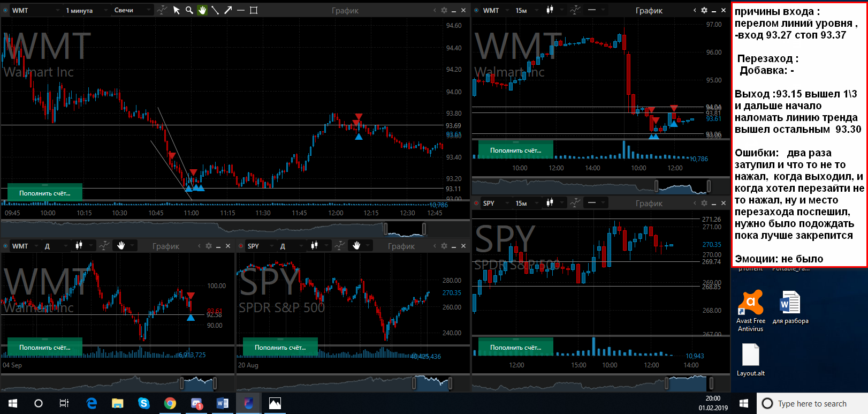Click 'Пополнить счёт...' on WMT daily chart
The width and height of the screenshot is (868, 414).
(45, 347)
